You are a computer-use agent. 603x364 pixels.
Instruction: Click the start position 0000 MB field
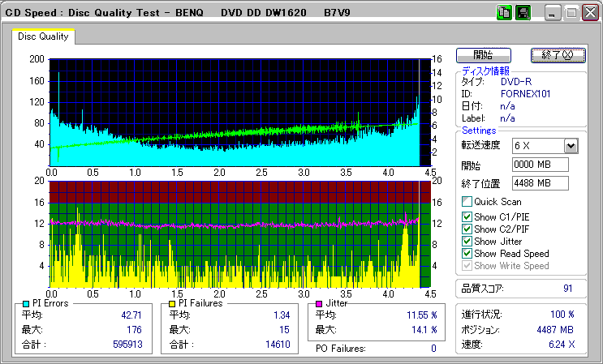(540, 165)
